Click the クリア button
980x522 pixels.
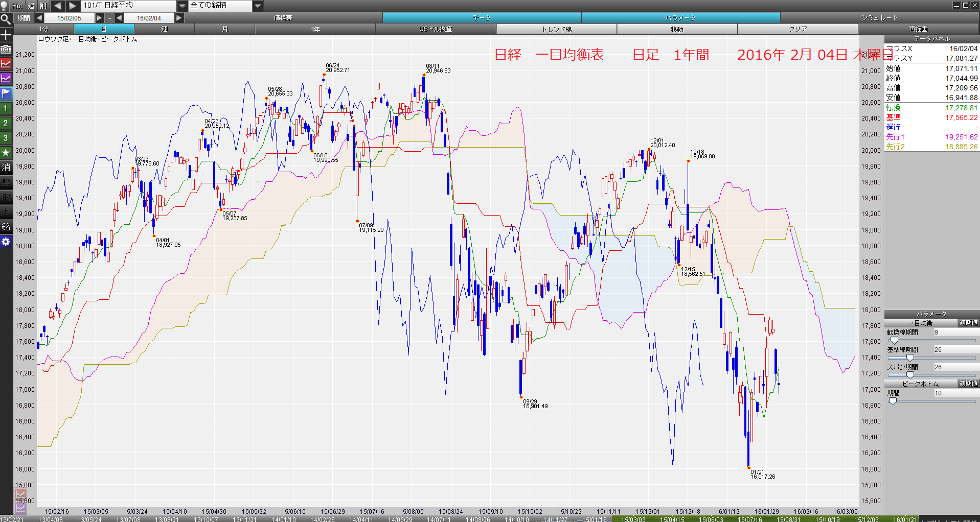[x=797, y=29]
